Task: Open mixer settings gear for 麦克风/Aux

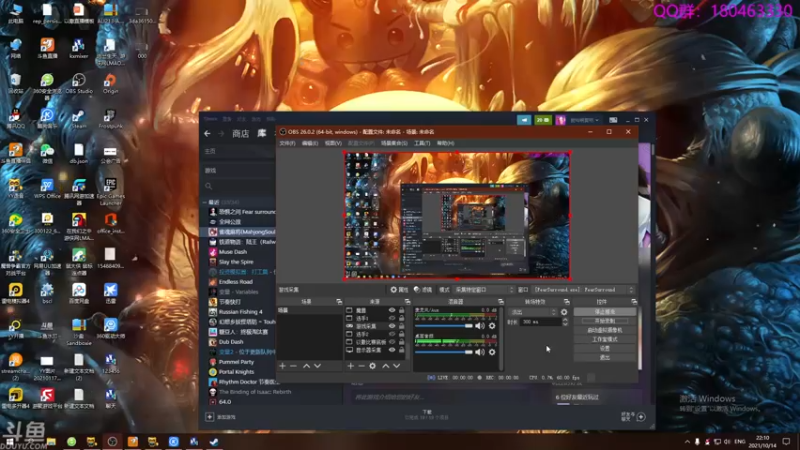Action: click(492, 326)
